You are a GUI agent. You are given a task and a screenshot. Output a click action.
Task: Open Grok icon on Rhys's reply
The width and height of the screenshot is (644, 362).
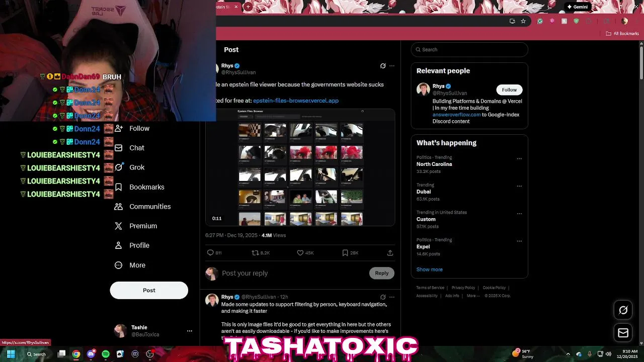pyautogui.click(x=383, y=297)
